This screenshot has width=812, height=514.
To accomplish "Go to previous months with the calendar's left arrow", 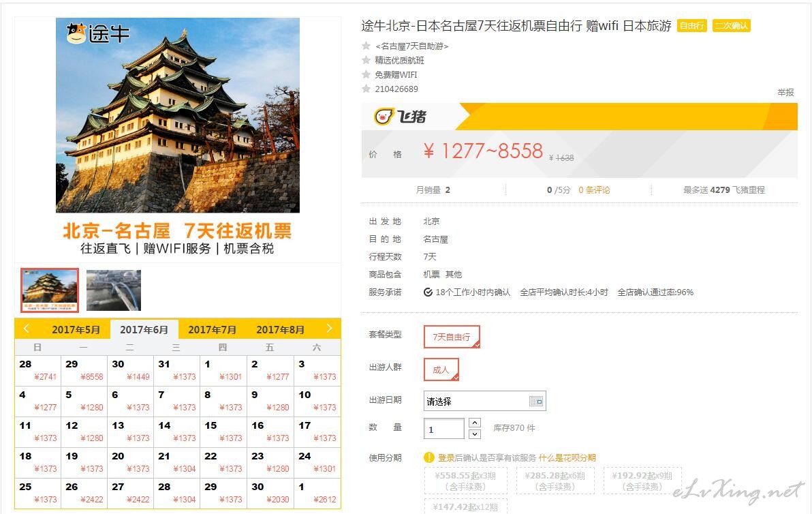I will click(27, 329).
